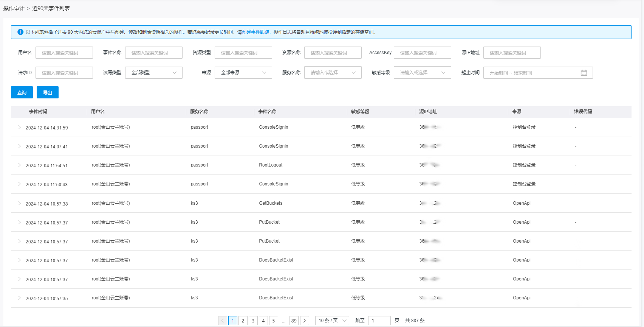This screenshot has width=644, height=327.
Task: Click the 导出 export button
Action: (x=48, y=92)
